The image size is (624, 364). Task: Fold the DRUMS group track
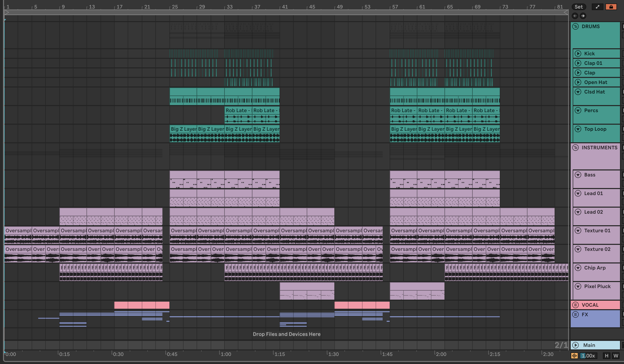coord(575,26)
